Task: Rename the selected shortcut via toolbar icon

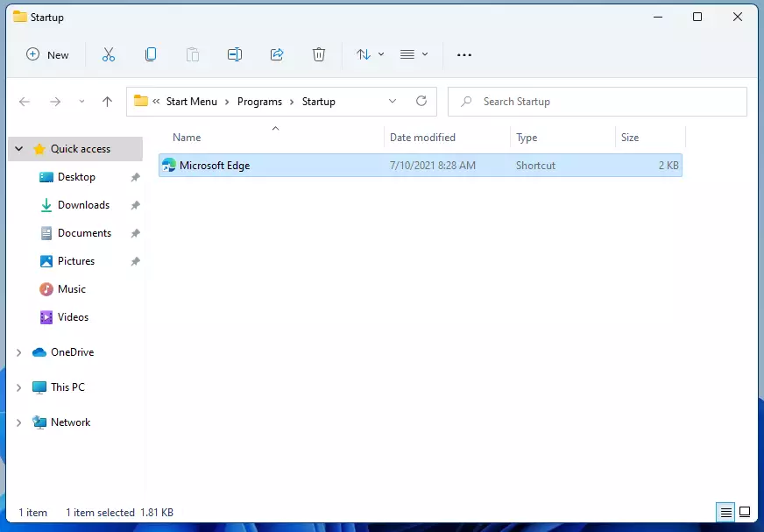Action: [234, 54]
